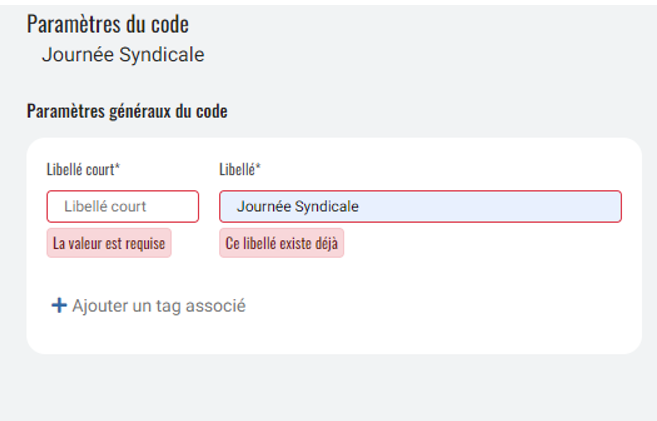This screenshot has width=657, height=421.
Task: Click the "Ce libellé existe déjà" error badge
Action: [281, 243]
